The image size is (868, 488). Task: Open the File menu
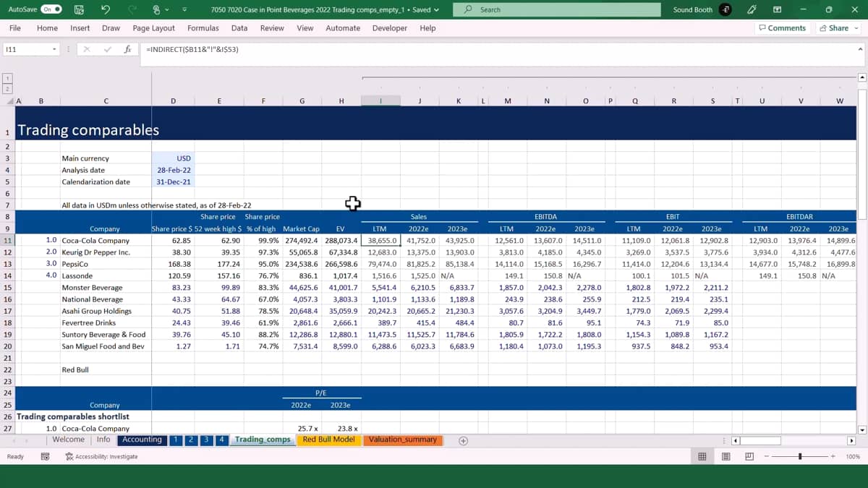pos(14,28)
